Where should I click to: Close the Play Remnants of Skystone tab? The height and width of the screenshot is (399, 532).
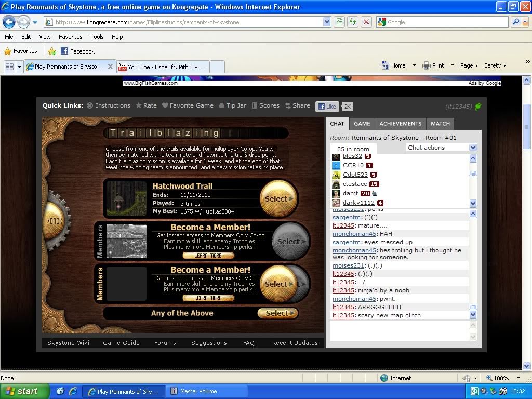pos(110,66)
